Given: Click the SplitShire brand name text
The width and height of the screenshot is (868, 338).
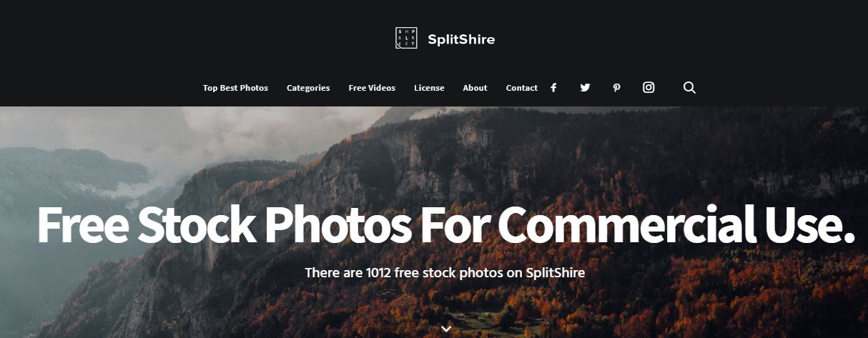Looking at the screenshot, I should pos(461,39).
